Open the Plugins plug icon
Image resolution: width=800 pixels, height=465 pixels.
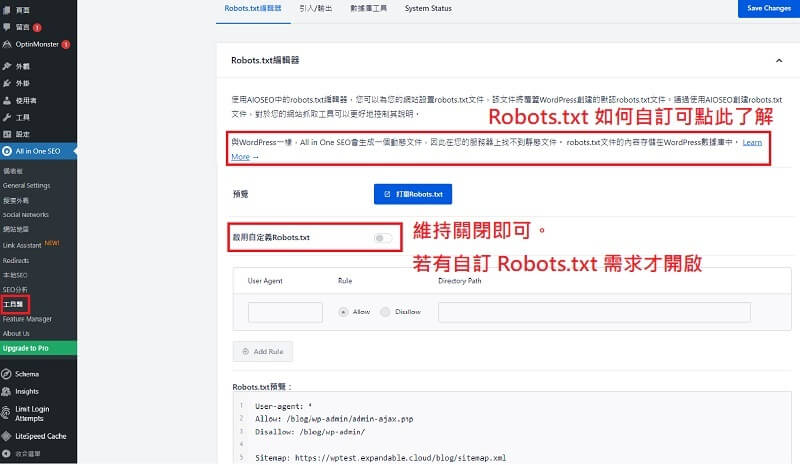(x=7, y=83)
